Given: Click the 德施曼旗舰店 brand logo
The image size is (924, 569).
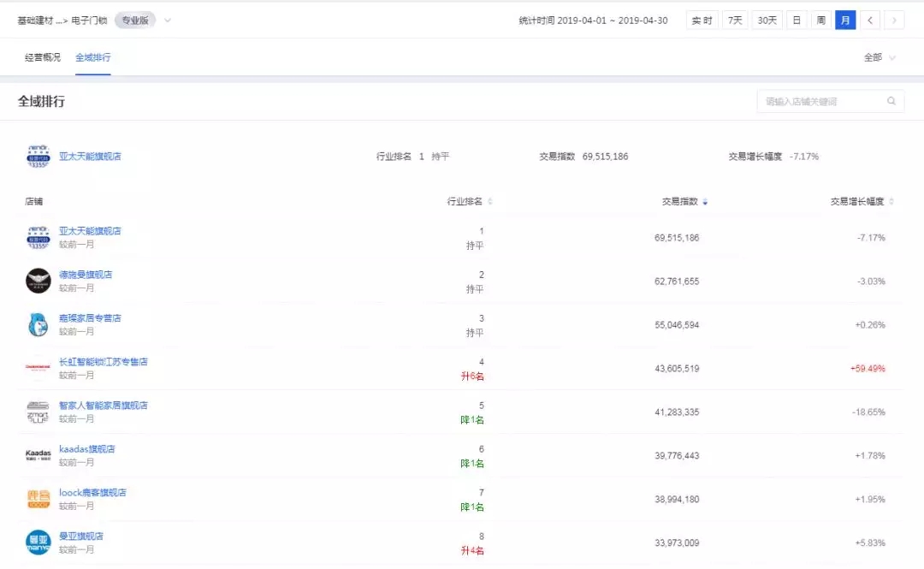Looking at the screenshot, I should pos(38,282).
